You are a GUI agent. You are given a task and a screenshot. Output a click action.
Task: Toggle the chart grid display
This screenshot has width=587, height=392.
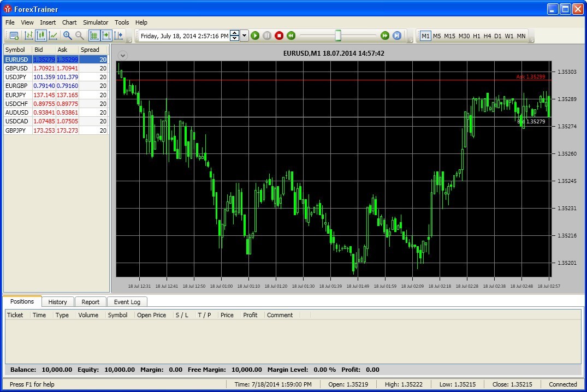coord(94,36)
